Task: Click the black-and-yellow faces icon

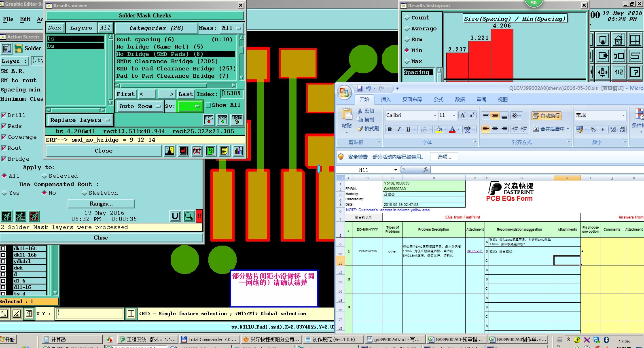Action: (x=169, y=151)
